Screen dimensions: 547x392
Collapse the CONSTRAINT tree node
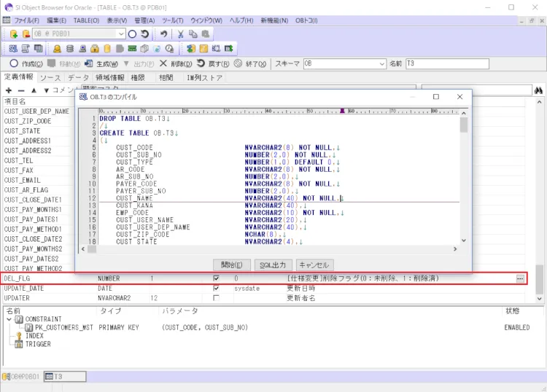point(9,319)
